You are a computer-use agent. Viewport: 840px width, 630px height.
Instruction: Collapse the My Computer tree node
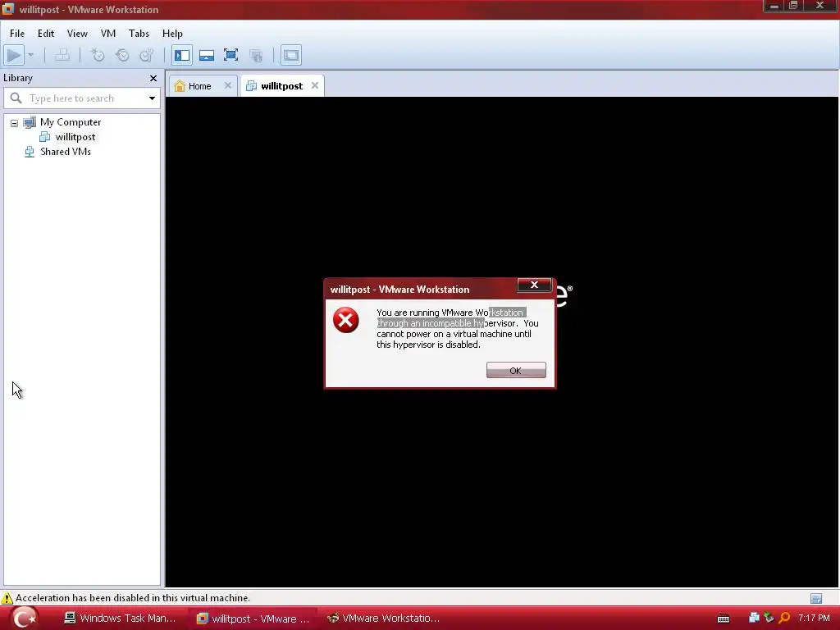click(x=15, y=123)
